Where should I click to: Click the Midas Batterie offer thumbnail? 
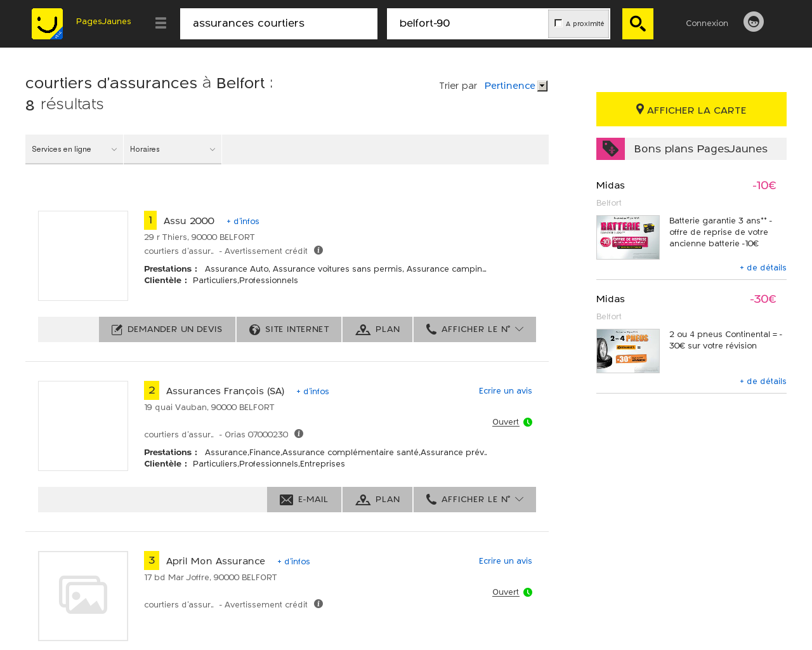(x=628, y=237)
